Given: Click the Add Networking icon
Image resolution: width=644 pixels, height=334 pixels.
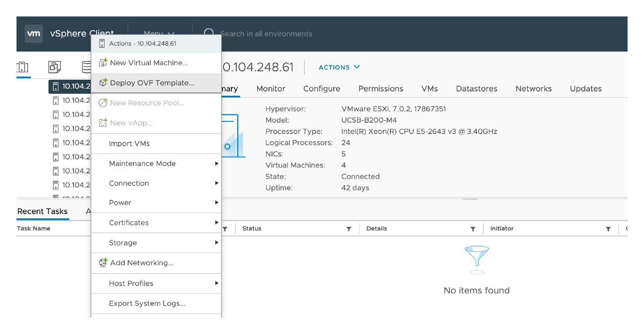Looking at the screenshot, I should point(103,263).
